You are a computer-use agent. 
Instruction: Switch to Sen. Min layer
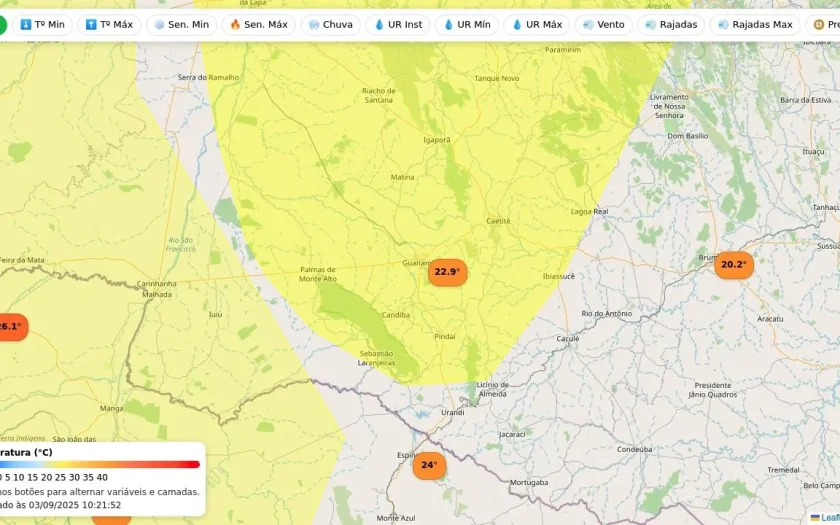point(182,25)
